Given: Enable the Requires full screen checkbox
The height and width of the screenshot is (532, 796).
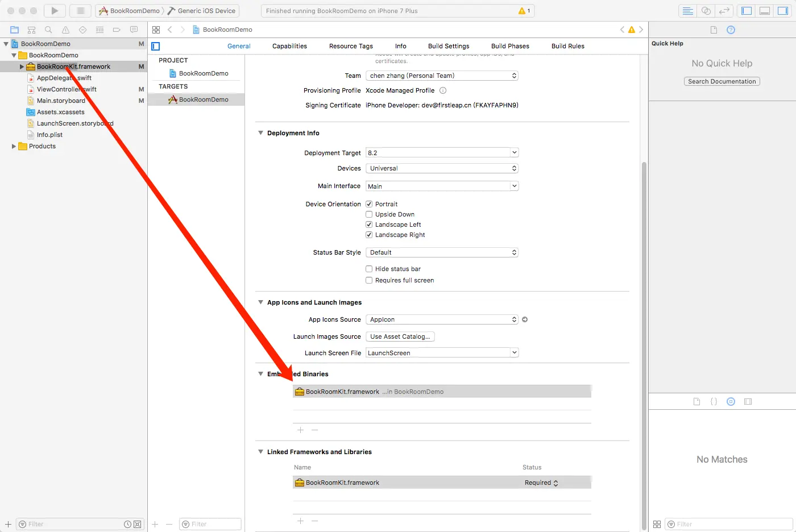Looking at the screenshot, I should [x=369, y=280].
